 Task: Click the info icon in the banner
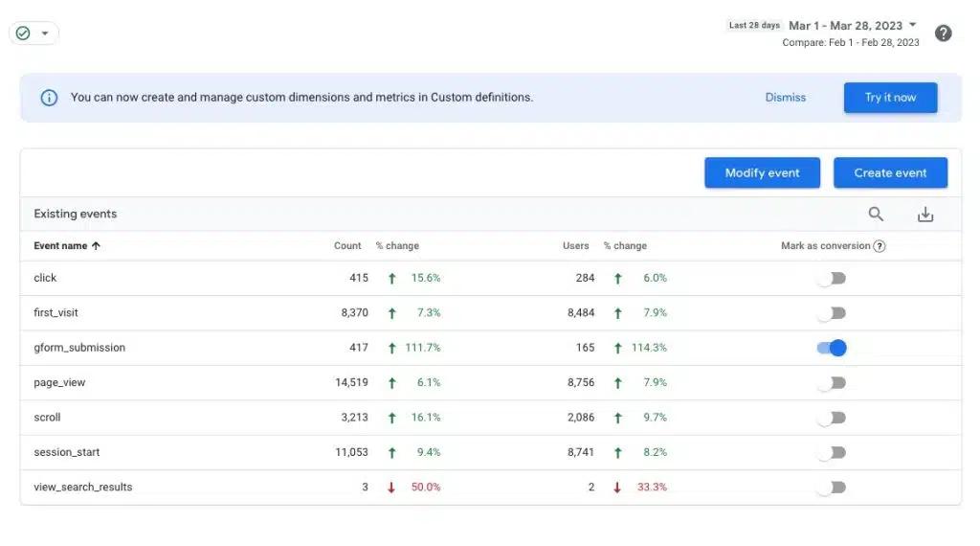[49, 98]
